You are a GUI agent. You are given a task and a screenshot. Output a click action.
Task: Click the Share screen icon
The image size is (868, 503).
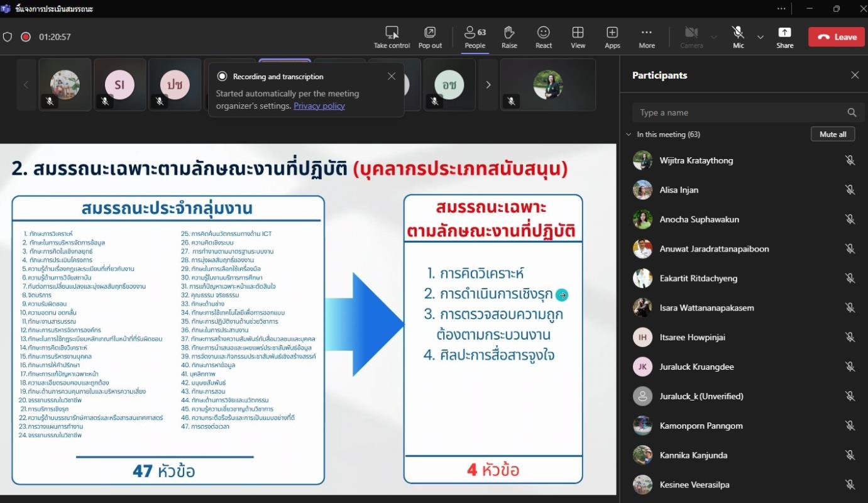pyautogui.click(x=784, y=33)
